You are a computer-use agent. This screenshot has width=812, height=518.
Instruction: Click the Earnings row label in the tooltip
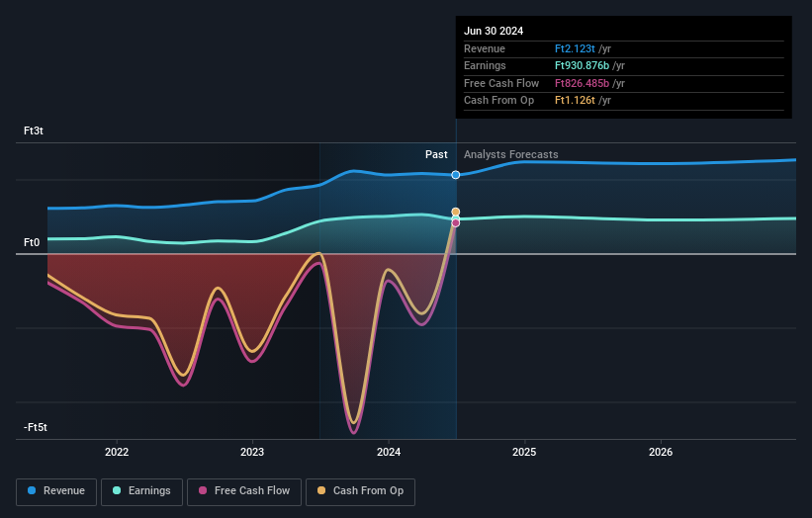pyautogui.click(x=485, y=65)
